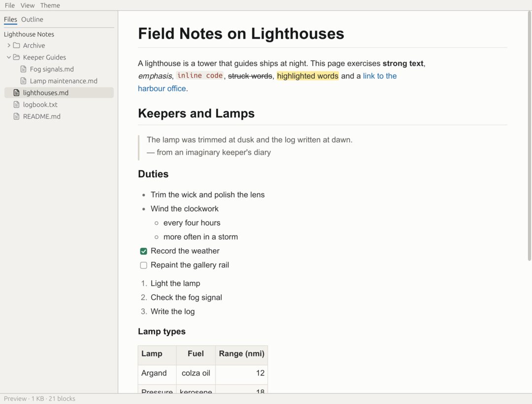Click the imaginary keeper's diary attribution
This screenshot has height=404, width=532.
pyautogui.click(x=209, y=152)
